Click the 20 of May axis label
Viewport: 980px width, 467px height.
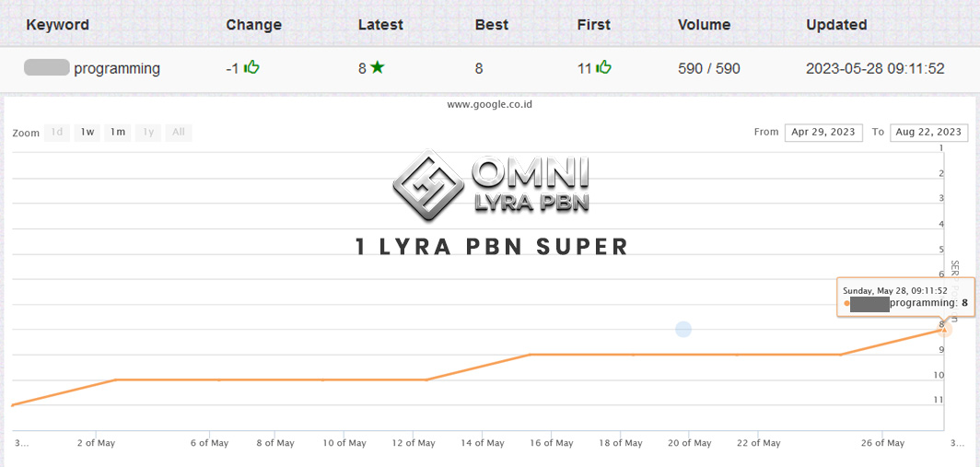[x=689, y=443]
